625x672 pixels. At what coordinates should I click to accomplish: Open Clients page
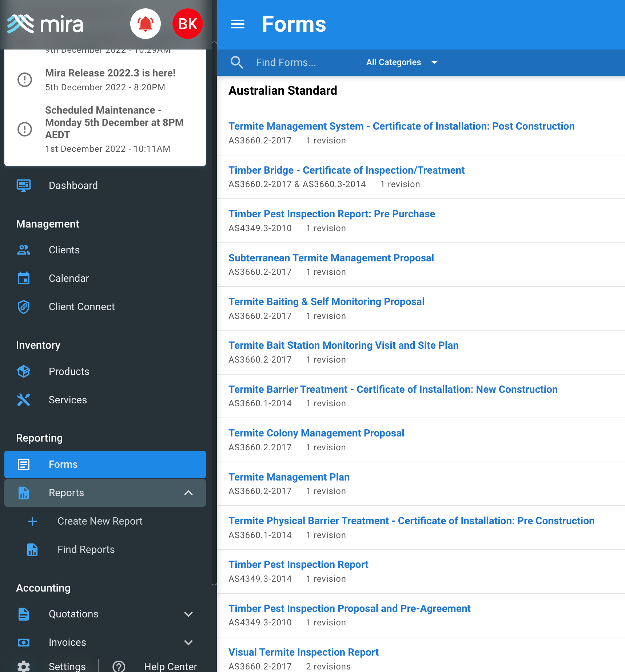(x=105, y=250)
